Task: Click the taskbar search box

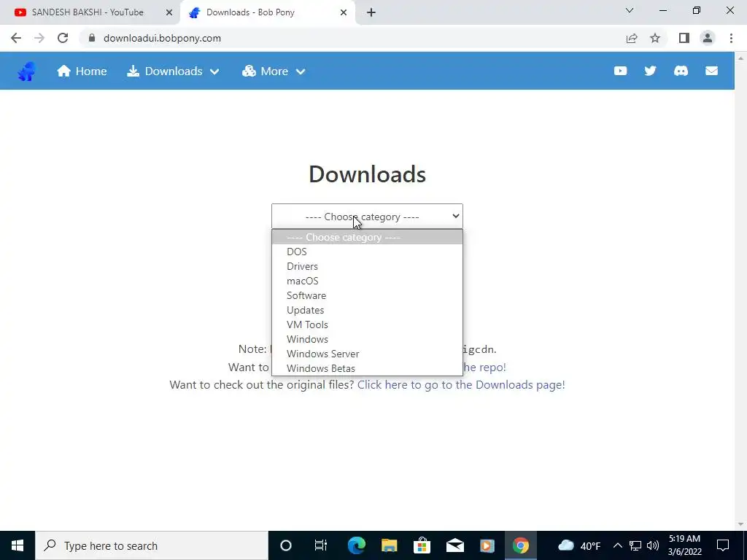Action: tap(152, 545)
